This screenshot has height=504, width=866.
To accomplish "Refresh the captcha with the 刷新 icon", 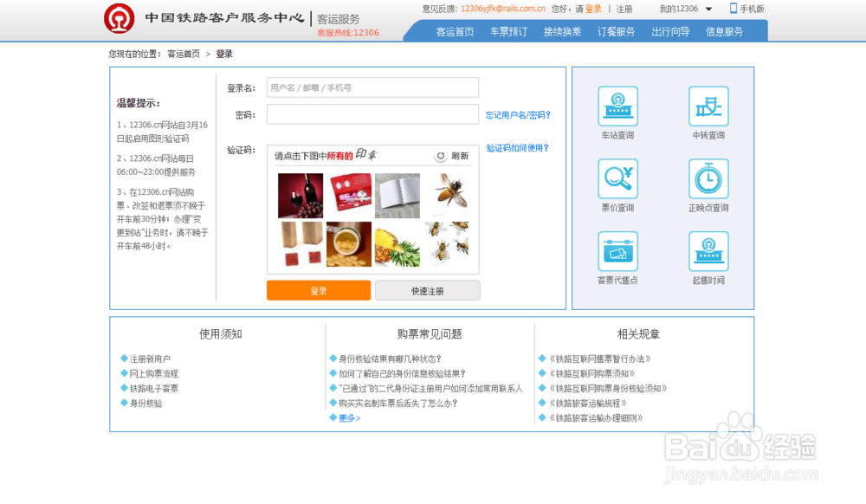I will 440,156.
